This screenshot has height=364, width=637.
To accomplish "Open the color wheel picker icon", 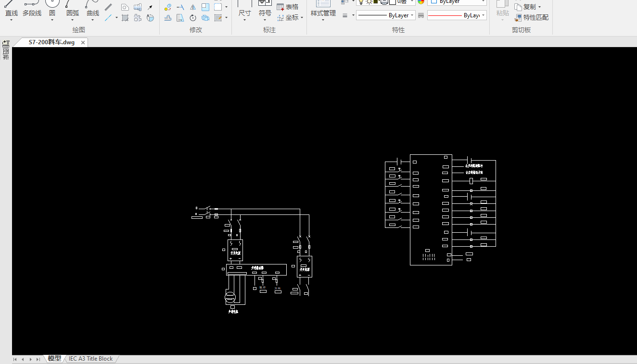I will [421, 2].
